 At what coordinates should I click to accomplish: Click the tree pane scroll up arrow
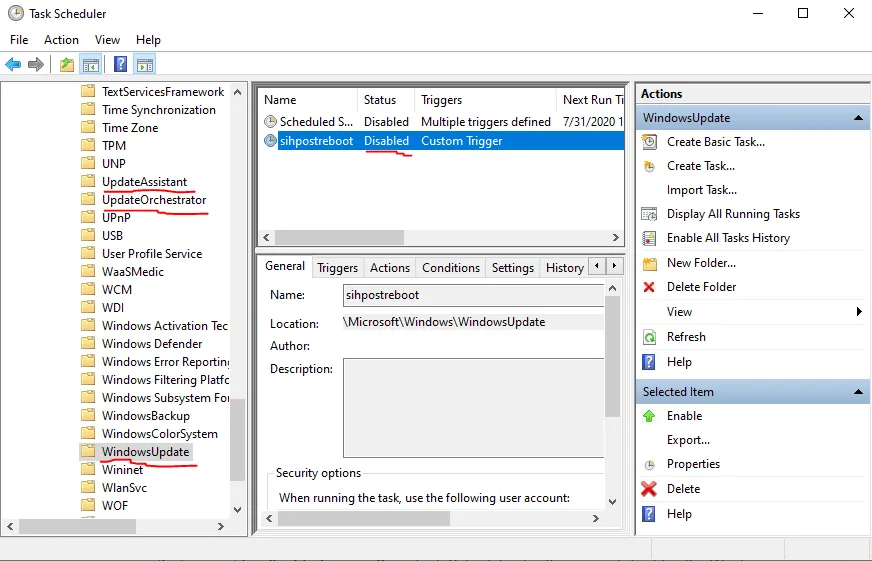237,92
